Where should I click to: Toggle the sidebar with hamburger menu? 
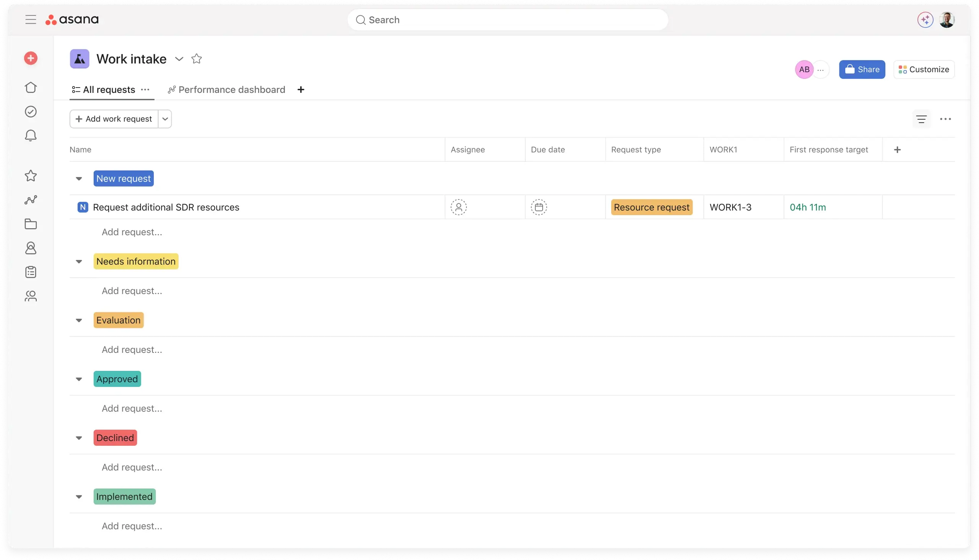click(31, 19)
